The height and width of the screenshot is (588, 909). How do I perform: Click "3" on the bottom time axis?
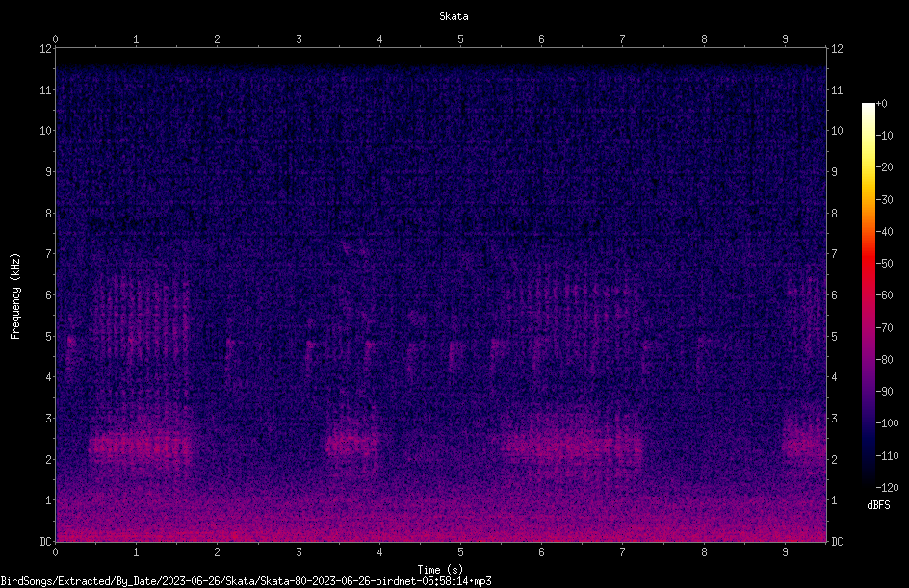tap(299, 552)
